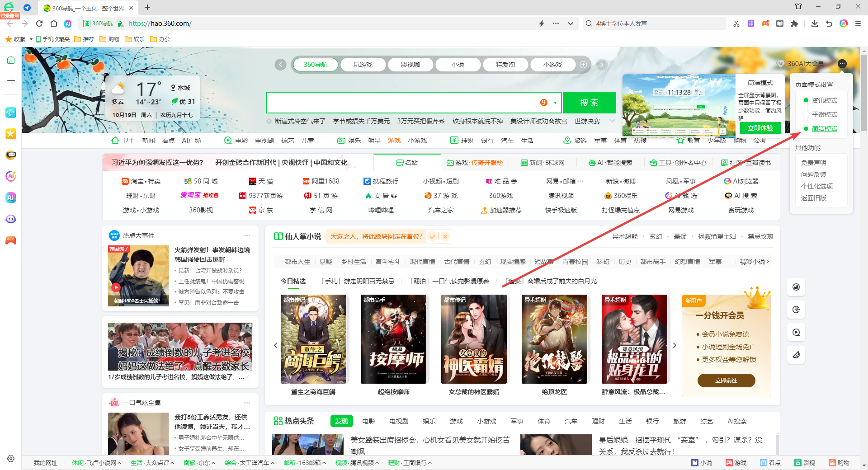Screen dimensions: 868x470
Task: Click the undo closed tab arrow icon
Action: click(829, 23)
